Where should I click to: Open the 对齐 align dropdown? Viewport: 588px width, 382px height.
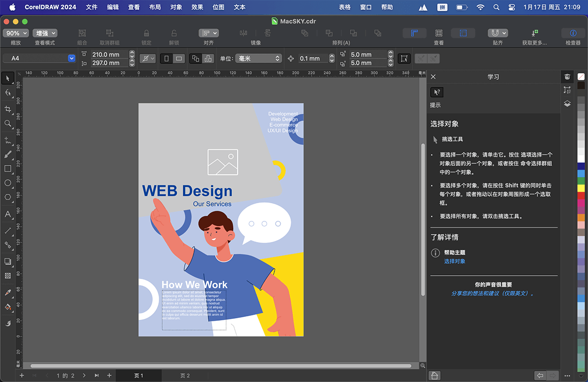click(209, 33)
